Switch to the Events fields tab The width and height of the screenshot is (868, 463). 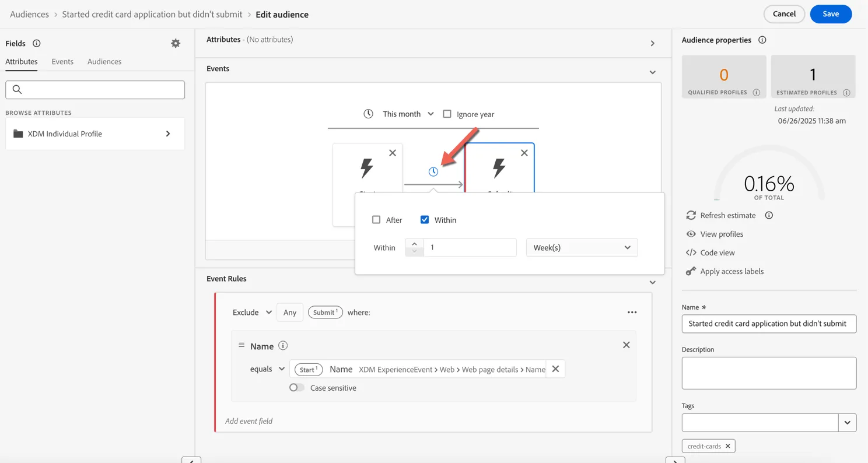coord(62,61)
